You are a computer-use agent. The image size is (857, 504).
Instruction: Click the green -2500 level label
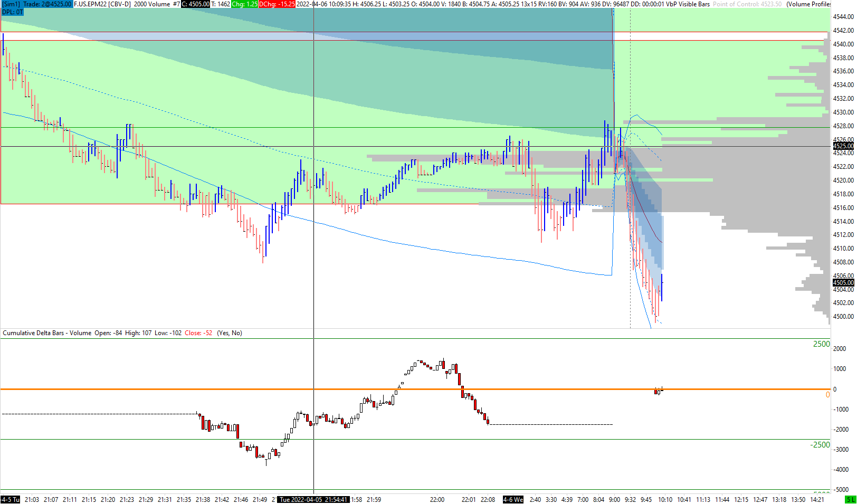pyautogui.click(x=820, y=445)
